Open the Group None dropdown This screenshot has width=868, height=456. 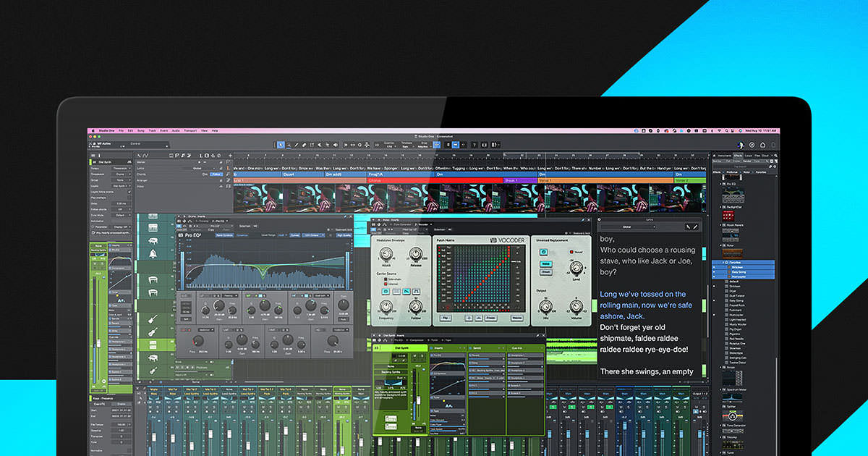121,180
